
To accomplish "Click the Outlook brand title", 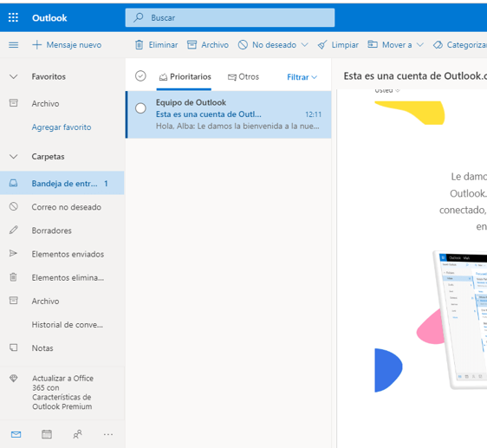I will coord(49,17).
